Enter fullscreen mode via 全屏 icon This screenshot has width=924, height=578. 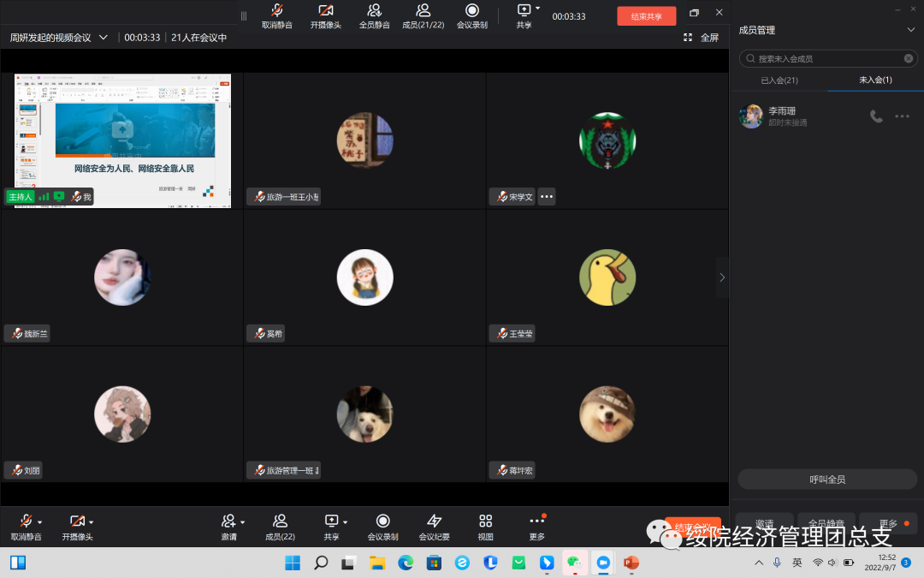click(688, 38)
